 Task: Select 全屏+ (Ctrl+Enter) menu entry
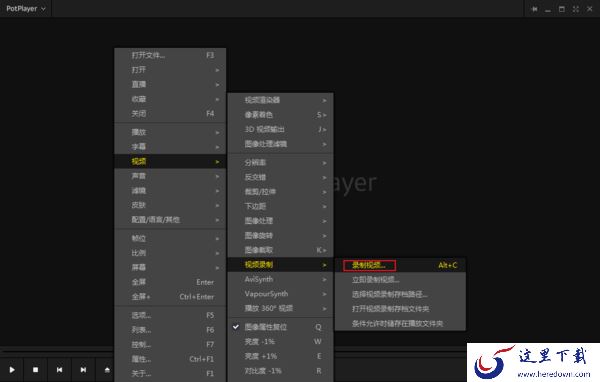pyautogui.click(x=170, y=297)
